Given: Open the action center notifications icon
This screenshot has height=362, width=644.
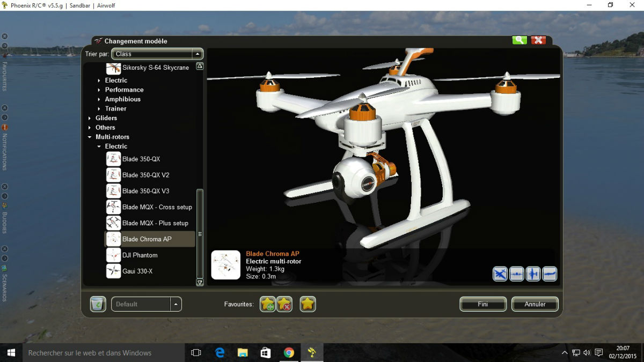Looking at the screenshot, I should (x=598, y=352).
